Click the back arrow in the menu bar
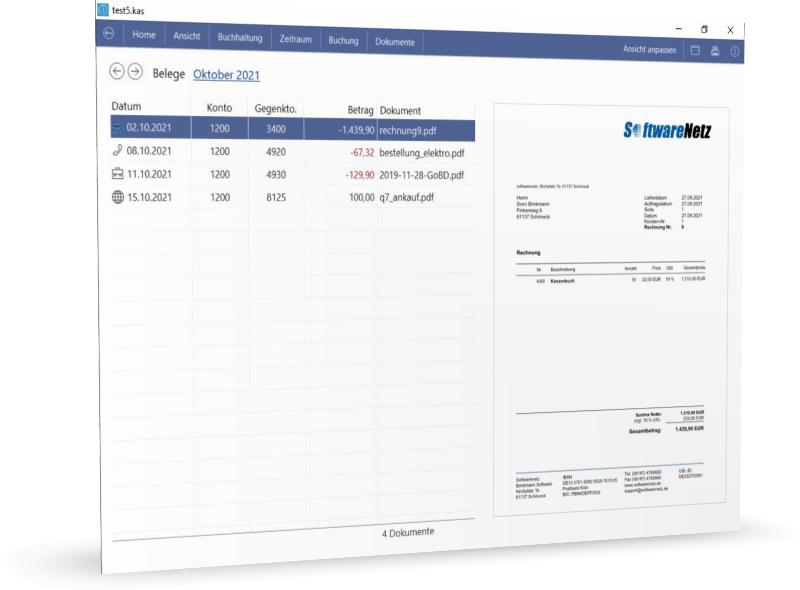The width and height of the screenshot is (800, 590). click(108, 34)
